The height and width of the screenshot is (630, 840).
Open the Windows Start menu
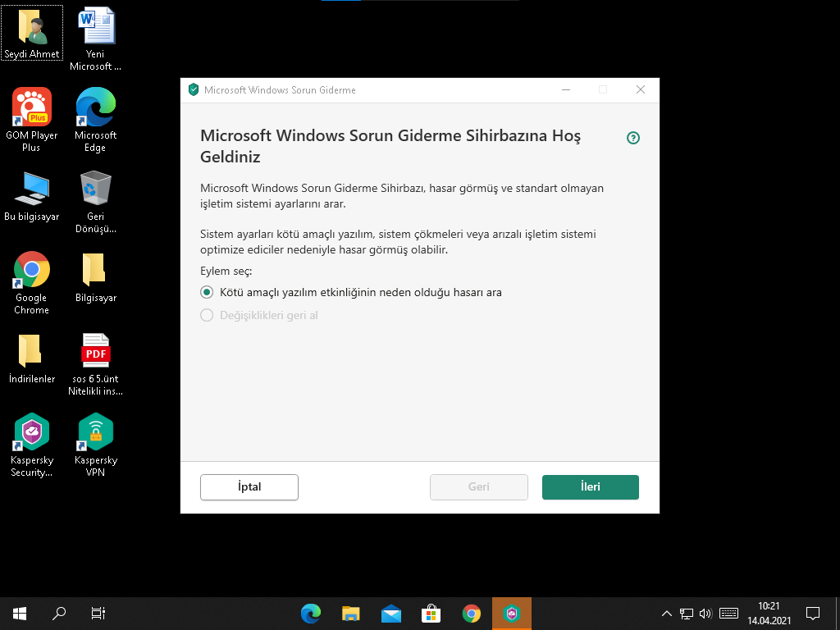(20, 614)
